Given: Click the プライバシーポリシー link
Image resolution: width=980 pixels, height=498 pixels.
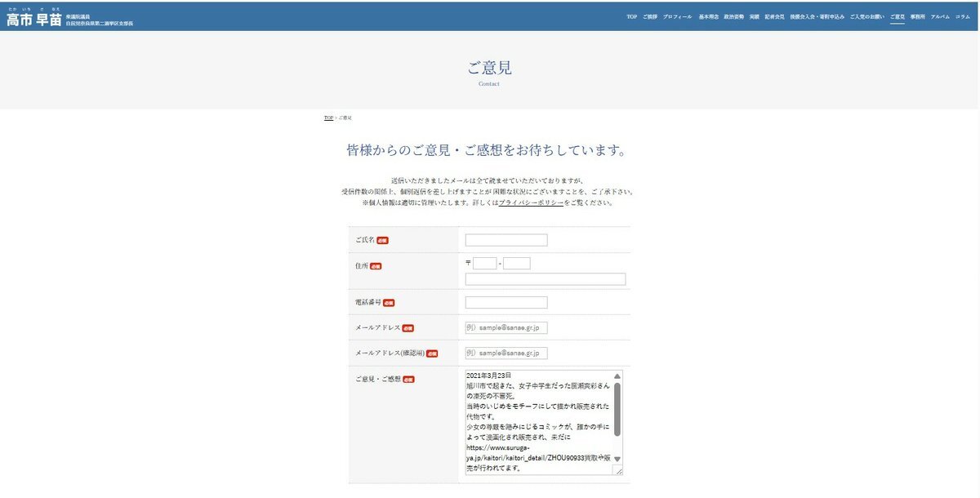Looking at the screenshot, I should pyautogui.click(x=531, y=202).
